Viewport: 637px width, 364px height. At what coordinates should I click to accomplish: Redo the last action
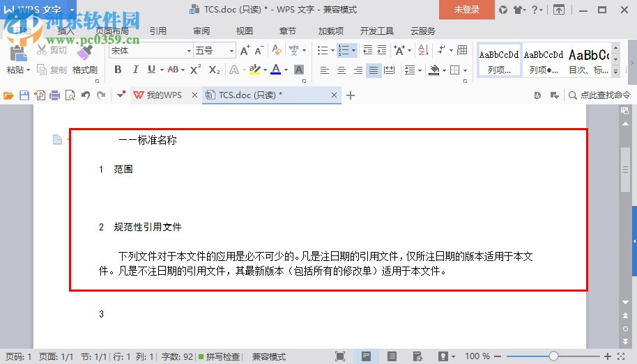(101, 95)
